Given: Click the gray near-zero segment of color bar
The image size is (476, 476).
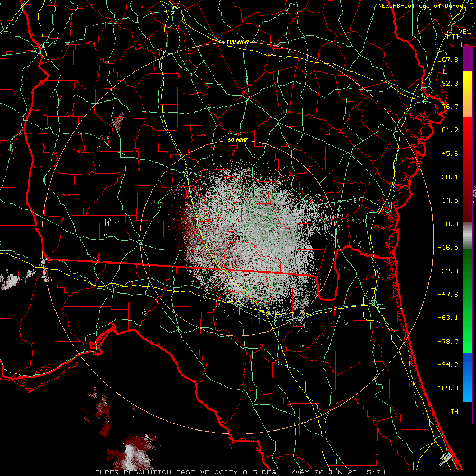Looking at the screenshot, I should 467,234.
